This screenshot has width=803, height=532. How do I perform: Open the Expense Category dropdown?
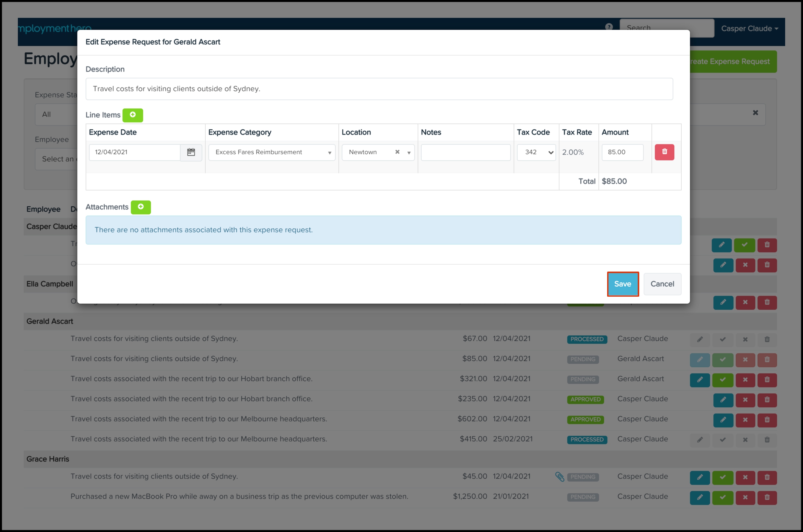tap(272, 152)
